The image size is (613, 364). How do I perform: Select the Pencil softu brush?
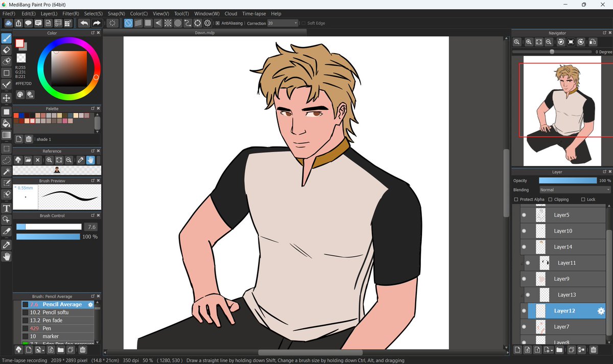(57, 312)
